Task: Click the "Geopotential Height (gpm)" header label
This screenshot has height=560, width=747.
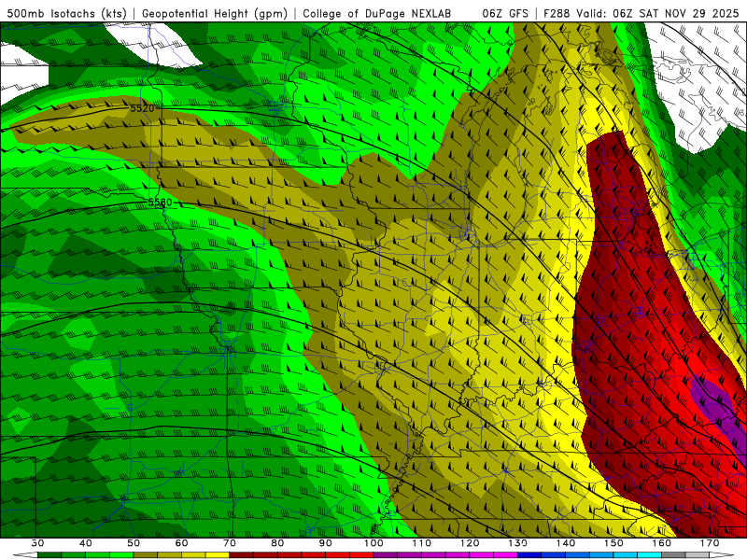Action: click(x=215, y=13)
